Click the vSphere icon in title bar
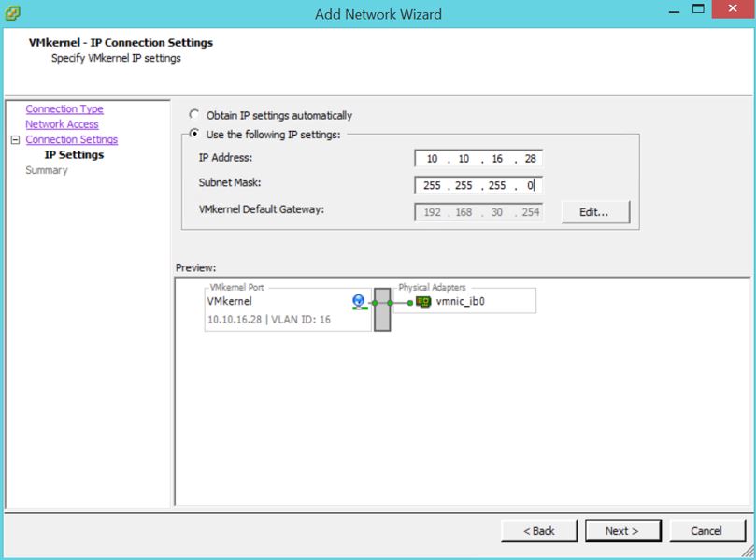The image size is (756, 560). tap(12, 13)
